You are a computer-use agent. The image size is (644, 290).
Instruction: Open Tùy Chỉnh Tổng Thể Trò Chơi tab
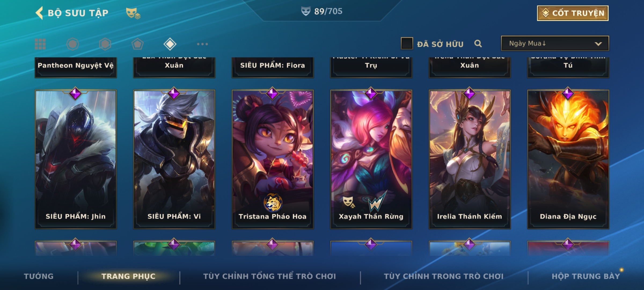point(269,276)
